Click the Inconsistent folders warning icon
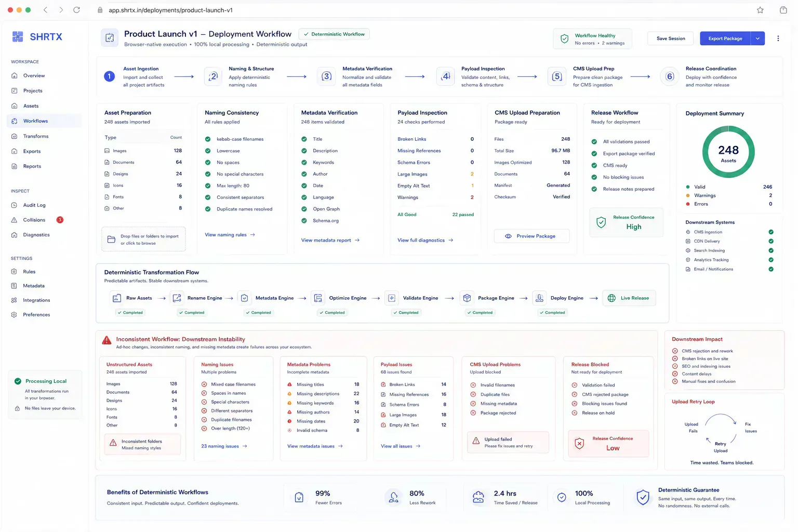The width and height of the screenshot is (798, 532). [113, 443]
